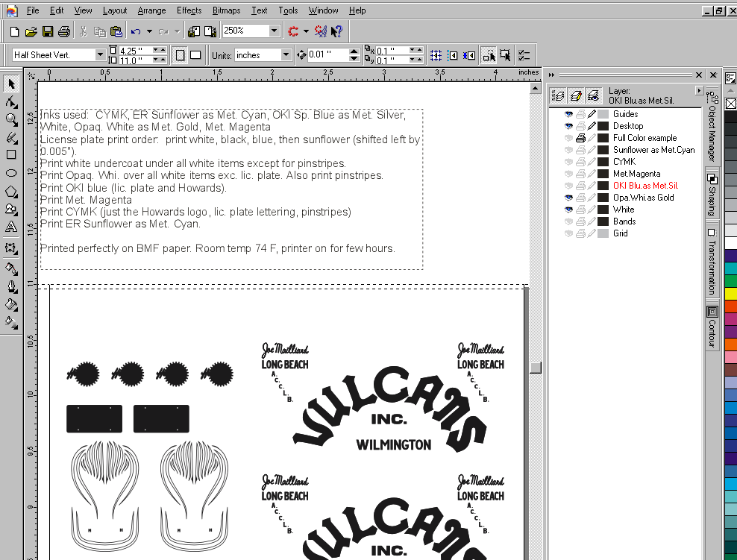Open the application launcher dropdown arrow

306,31
